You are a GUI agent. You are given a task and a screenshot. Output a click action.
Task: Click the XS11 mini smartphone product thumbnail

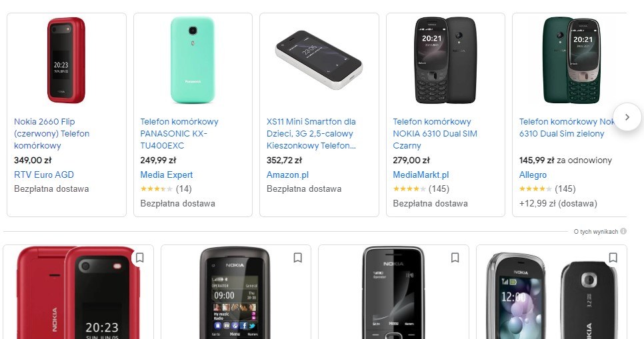[x=319, y=61]
